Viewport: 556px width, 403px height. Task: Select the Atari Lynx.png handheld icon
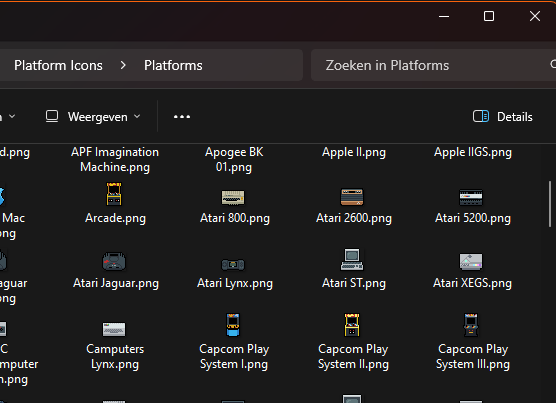tap(233, 264)
